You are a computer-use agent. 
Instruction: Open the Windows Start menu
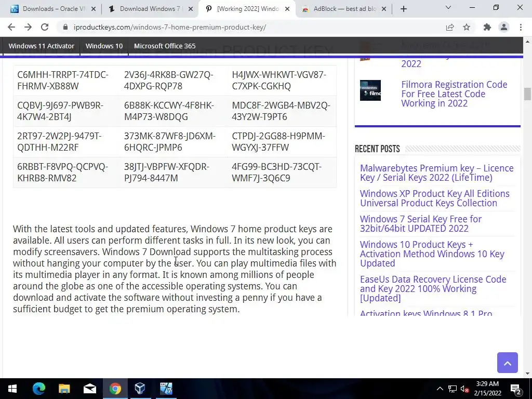coord(12,389)
